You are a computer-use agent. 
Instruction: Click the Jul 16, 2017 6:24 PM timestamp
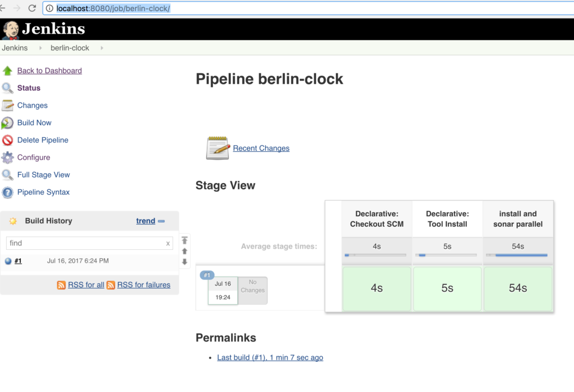[78, 261]
